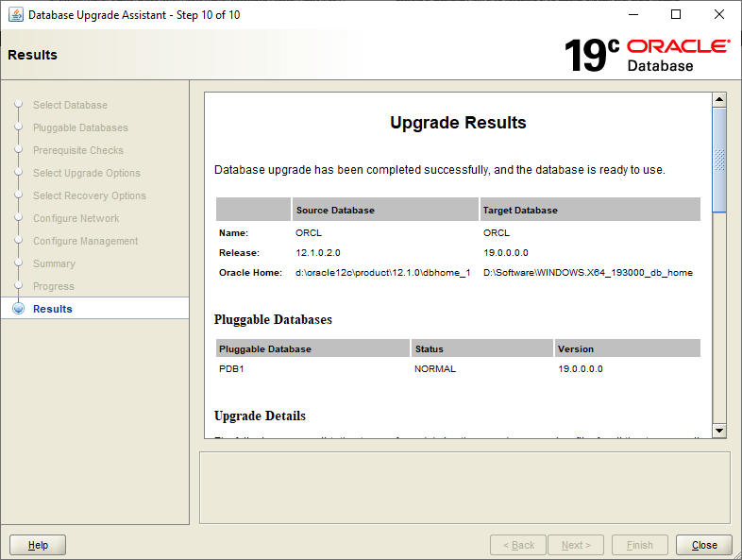Screen dimensions: 742x560
Task: Click the Oracle Home row label
Action: click(x=250, y=273)
